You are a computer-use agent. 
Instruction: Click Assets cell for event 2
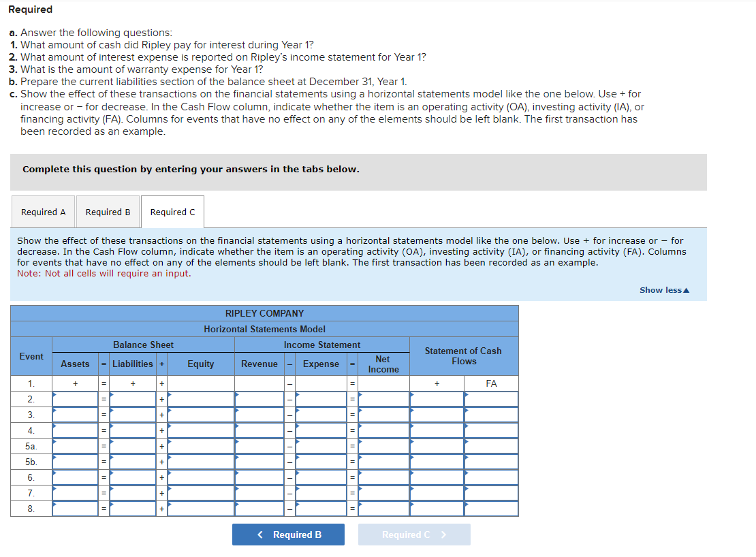click(75, 400)
